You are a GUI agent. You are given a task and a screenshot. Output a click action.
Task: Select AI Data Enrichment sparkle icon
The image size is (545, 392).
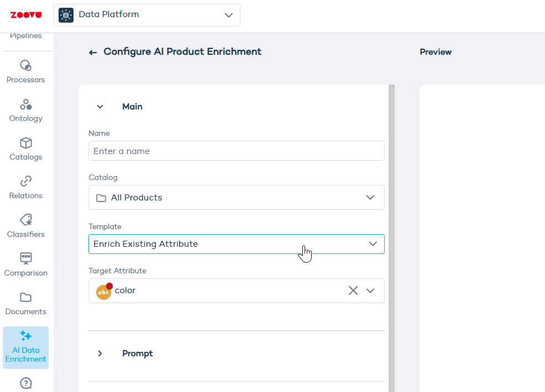coord(26,336)
